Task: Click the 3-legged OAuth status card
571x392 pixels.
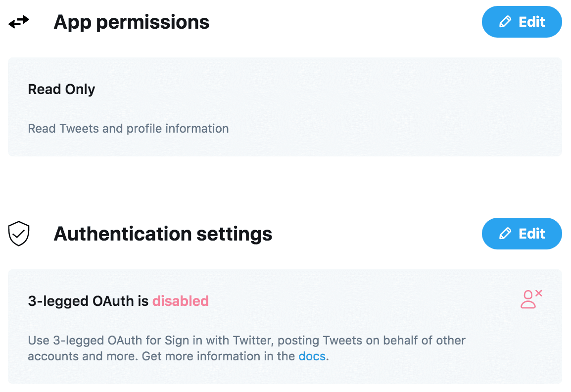Action: pyautogui.click(x=285, y=327)
